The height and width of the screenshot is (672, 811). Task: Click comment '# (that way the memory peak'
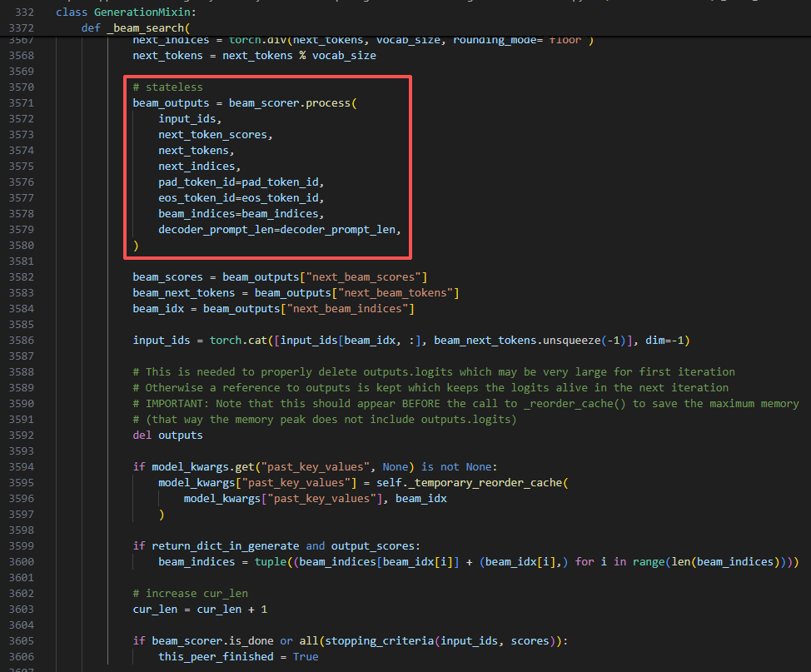(325, 420)
